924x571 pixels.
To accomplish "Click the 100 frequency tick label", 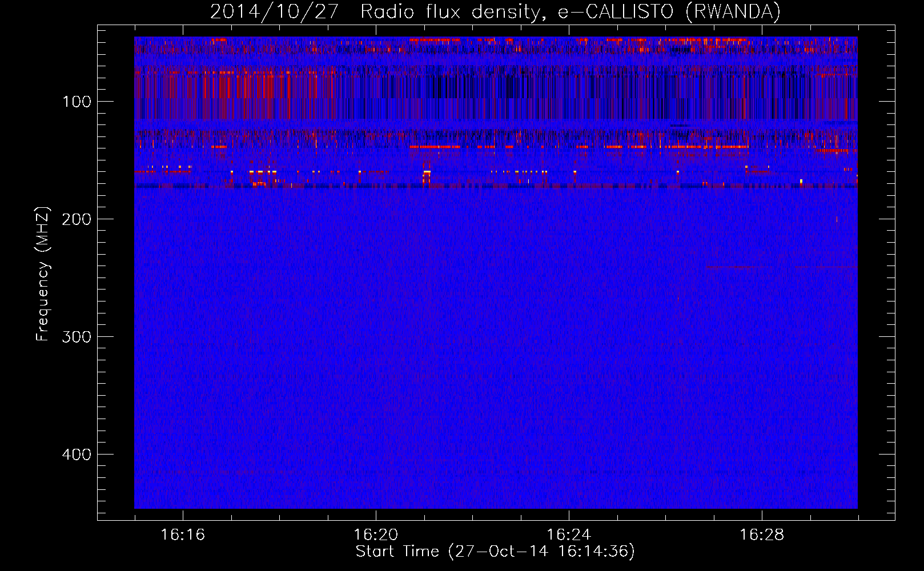I will click(x=77, y=102).
